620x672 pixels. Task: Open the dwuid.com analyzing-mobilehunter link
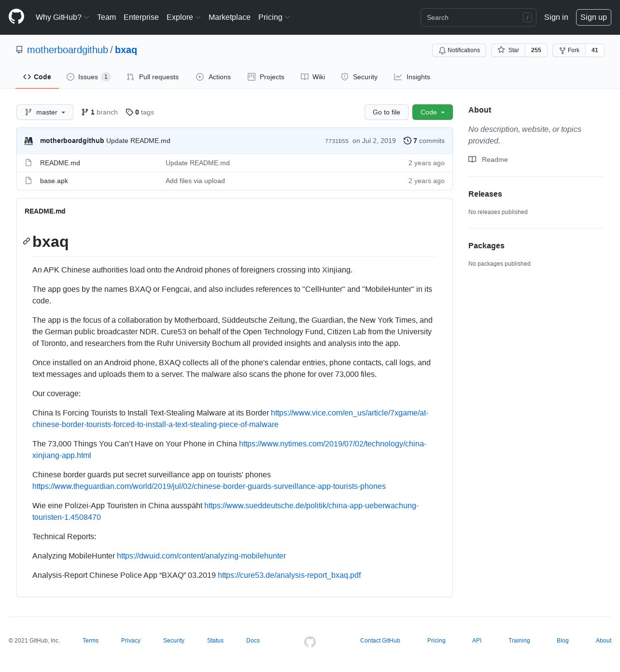coord(201,556)
